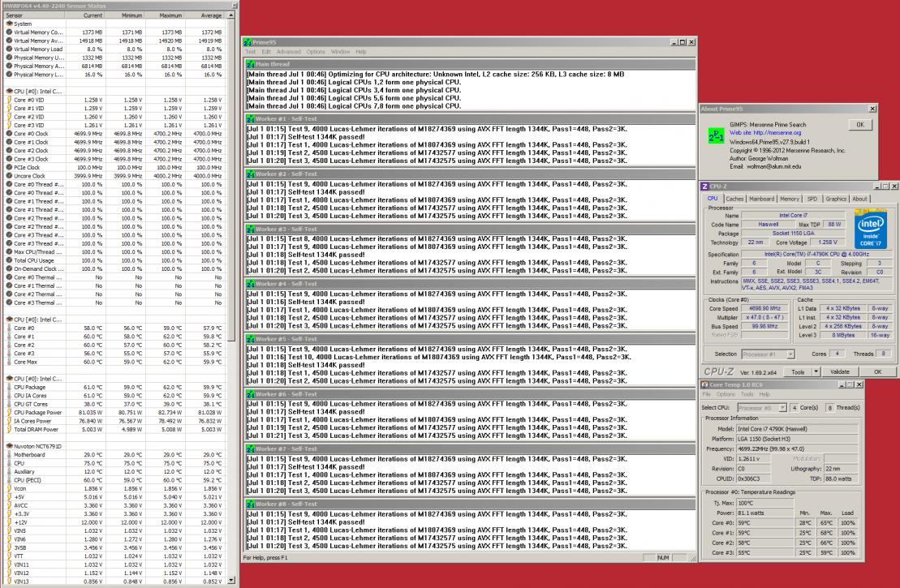Image resolution: width=900 pixels, height=588 pixels.
Task: Click the HWiNFO64 vertical scrollbar thumb
Action: click(x=230, y=179)
